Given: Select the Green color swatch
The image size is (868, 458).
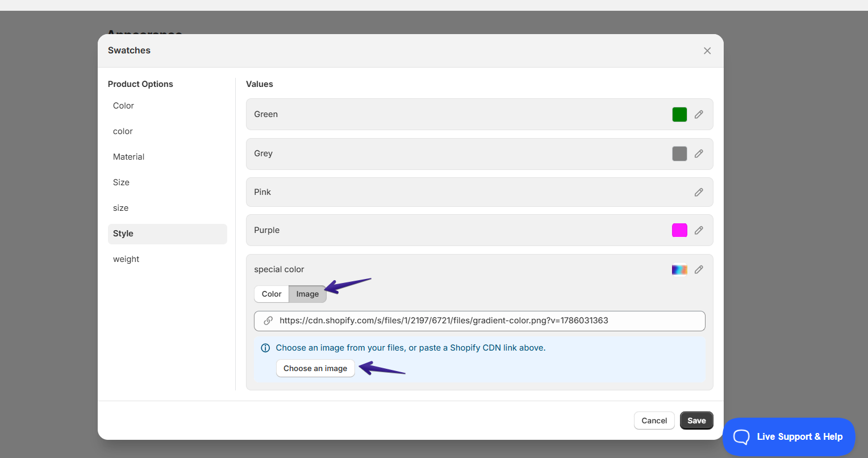Looking at the screenshot, I should point(679,114).
